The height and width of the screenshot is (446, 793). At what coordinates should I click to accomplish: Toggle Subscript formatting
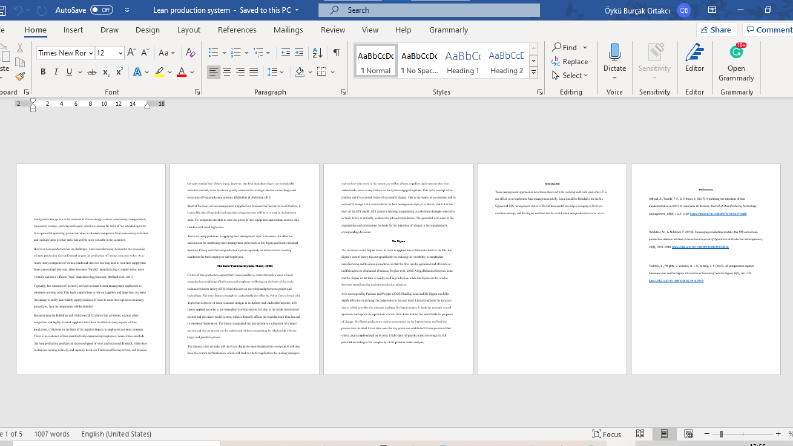point(106,72)
